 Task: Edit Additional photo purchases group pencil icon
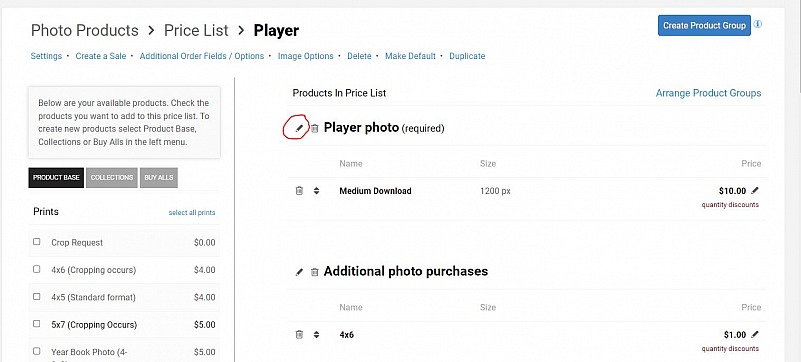299,272
